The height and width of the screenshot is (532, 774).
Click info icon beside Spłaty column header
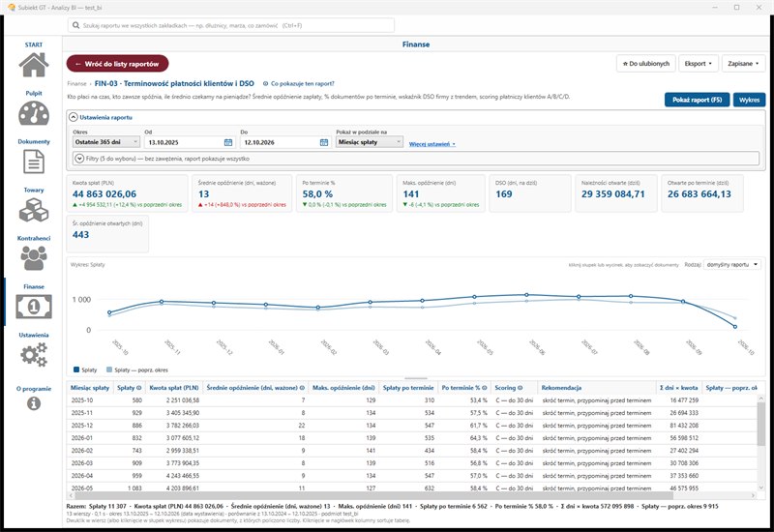[x=138, y=388]
